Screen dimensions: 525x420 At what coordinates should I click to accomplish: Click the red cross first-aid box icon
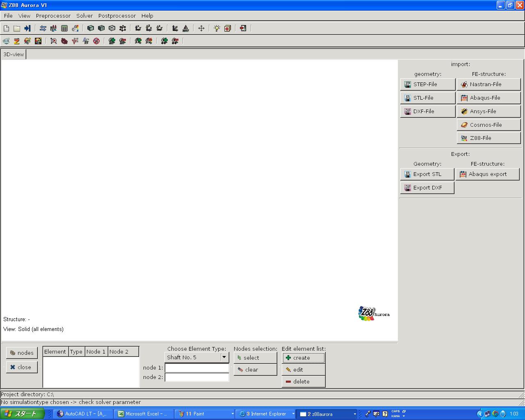(x=228, y=28)
